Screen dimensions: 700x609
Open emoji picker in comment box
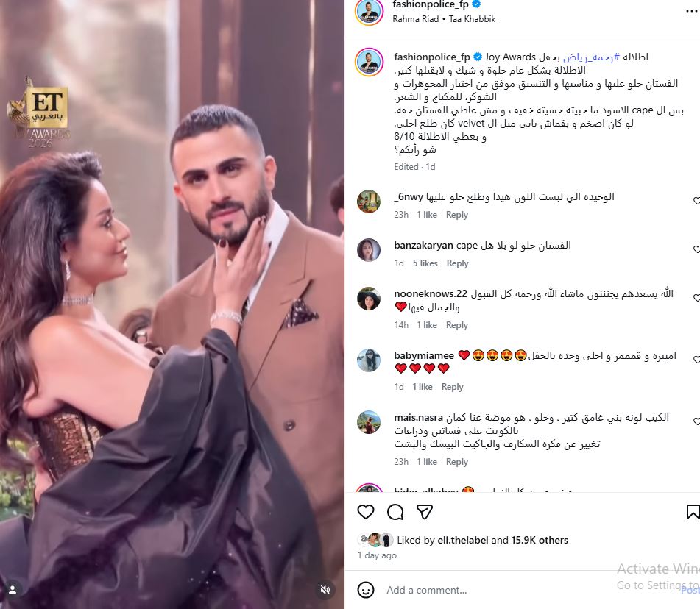pyautogui.click(x=366, y=590)
